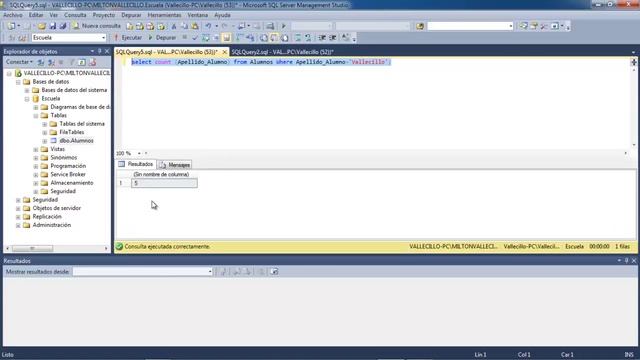
Task: Comment out the selected lines
Action: coord(298,38)
